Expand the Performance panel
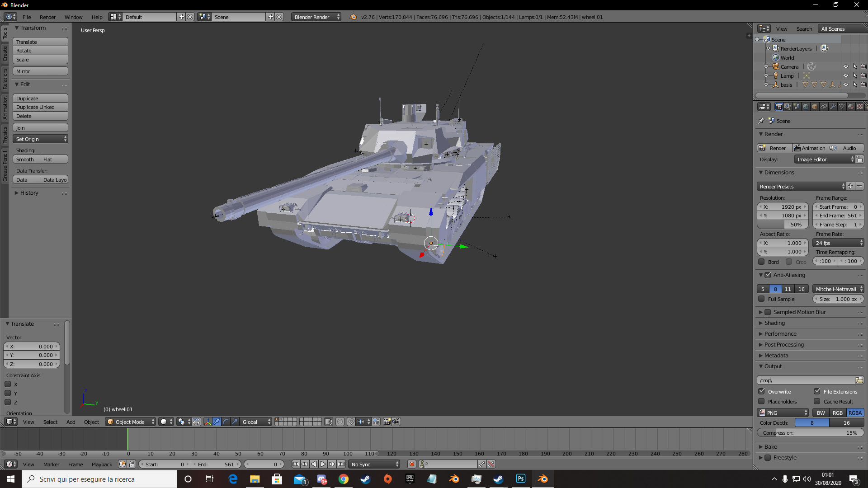 click(x=780, y=333)
